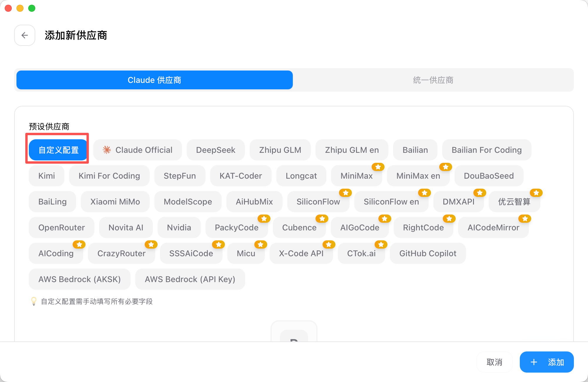Select GitHub Copilot preset
The image size is (588, 382).
click(428, 253)
